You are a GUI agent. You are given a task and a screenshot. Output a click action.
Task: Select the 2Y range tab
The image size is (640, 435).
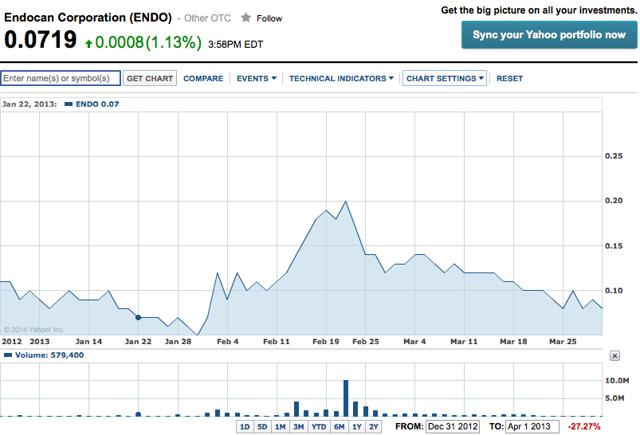373,427
